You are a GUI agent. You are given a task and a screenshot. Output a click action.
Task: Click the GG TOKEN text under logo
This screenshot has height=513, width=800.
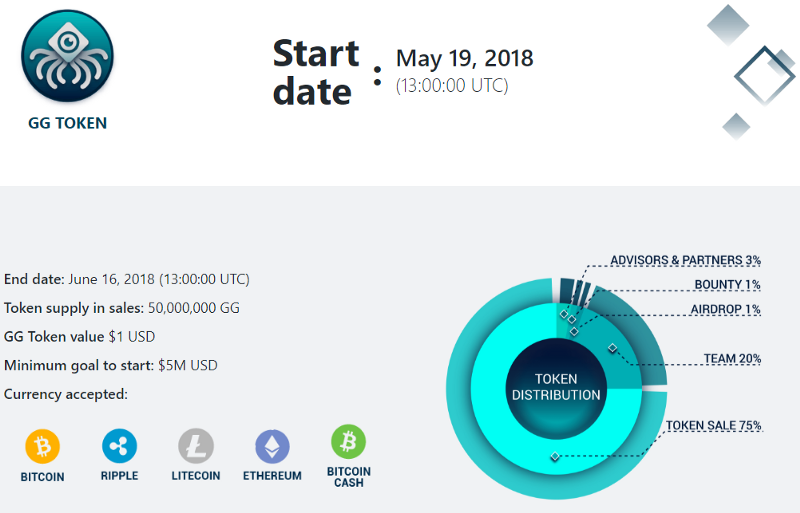(x=68, y=124)
